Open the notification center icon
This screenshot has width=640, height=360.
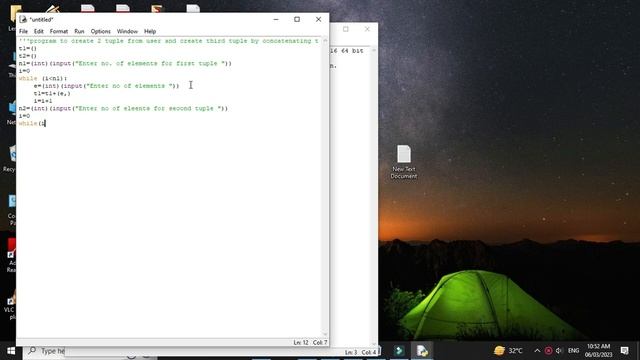point(624,351)
